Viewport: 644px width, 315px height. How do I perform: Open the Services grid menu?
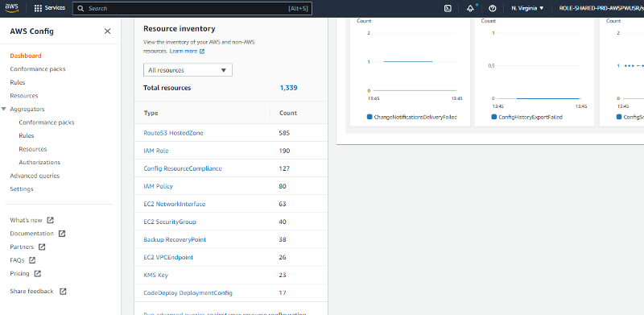pyautogui.click(x=50, y=8)
